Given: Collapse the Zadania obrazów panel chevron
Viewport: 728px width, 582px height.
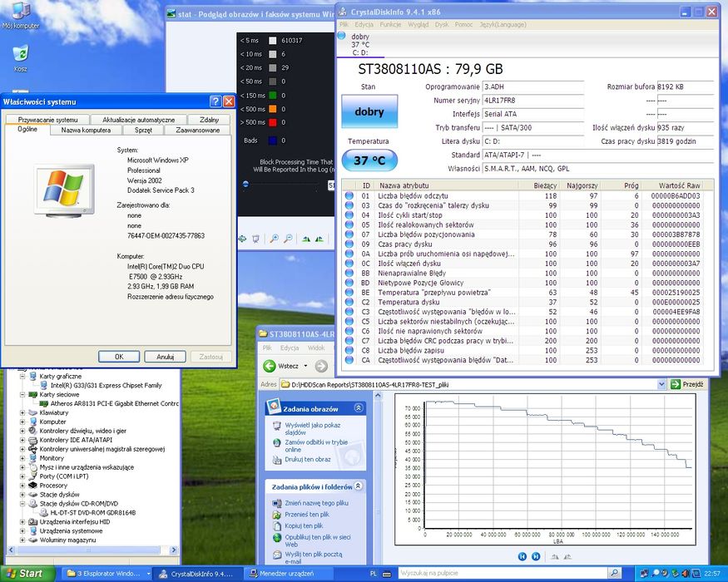Looking at the screenshot, I should coord(359,408).
